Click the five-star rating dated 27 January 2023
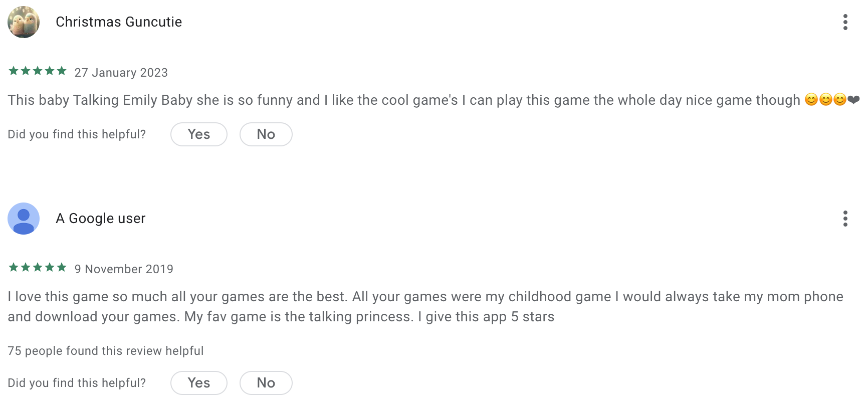Screen dimensions: 868x400 38,71
